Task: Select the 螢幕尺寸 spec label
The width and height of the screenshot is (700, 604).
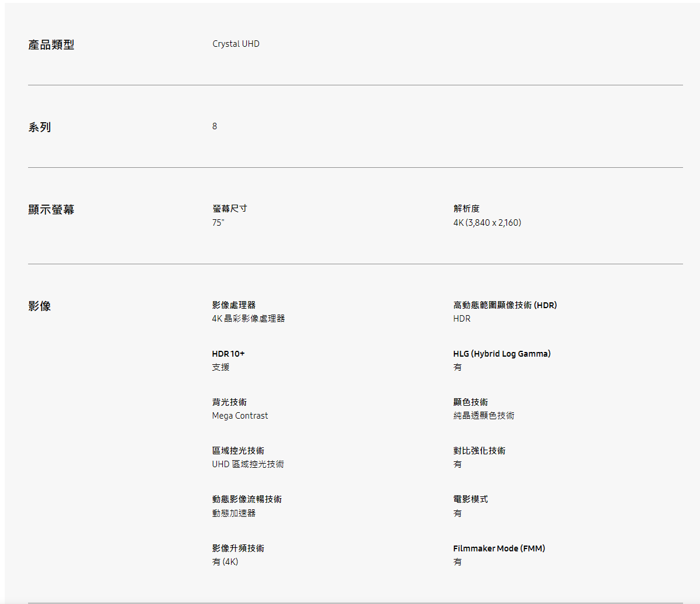Action: pos(229,209)
